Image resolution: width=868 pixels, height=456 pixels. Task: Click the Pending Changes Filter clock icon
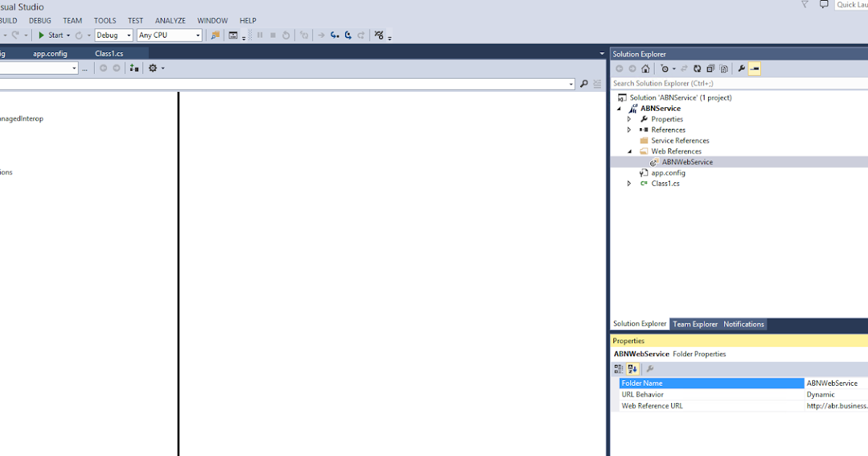(x=665, y=69)
